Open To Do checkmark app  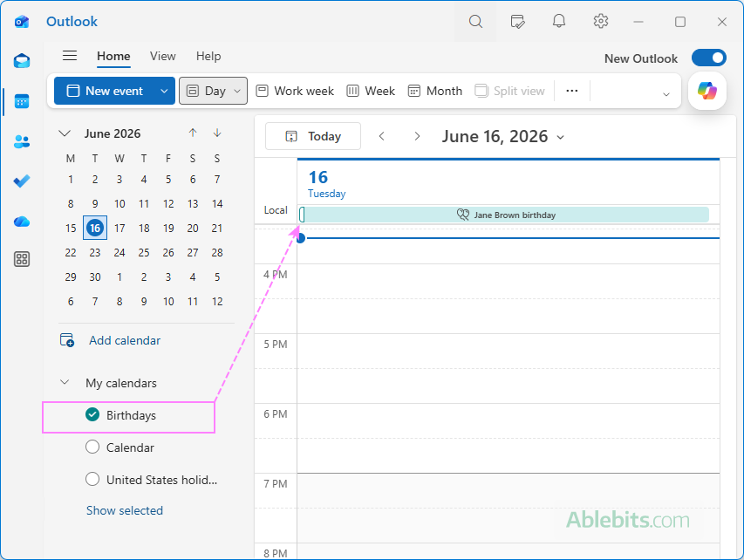pos(22,181)
